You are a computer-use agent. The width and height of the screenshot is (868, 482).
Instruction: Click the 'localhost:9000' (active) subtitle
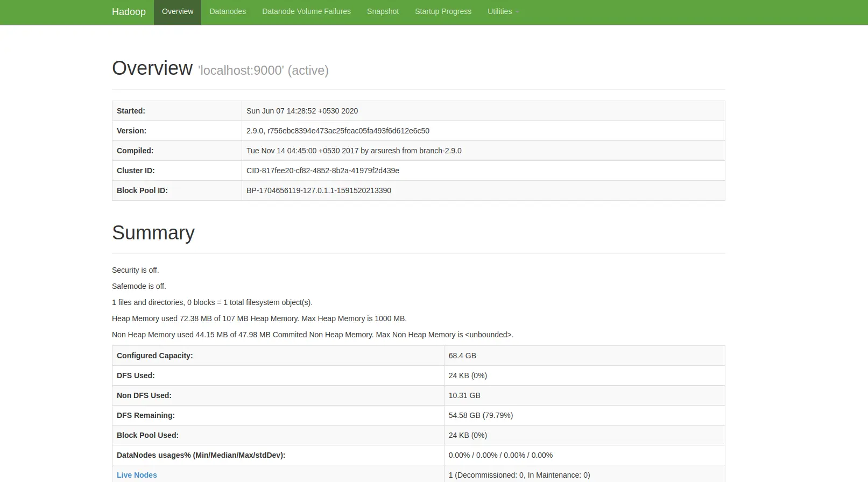click(x=263, y=70)
